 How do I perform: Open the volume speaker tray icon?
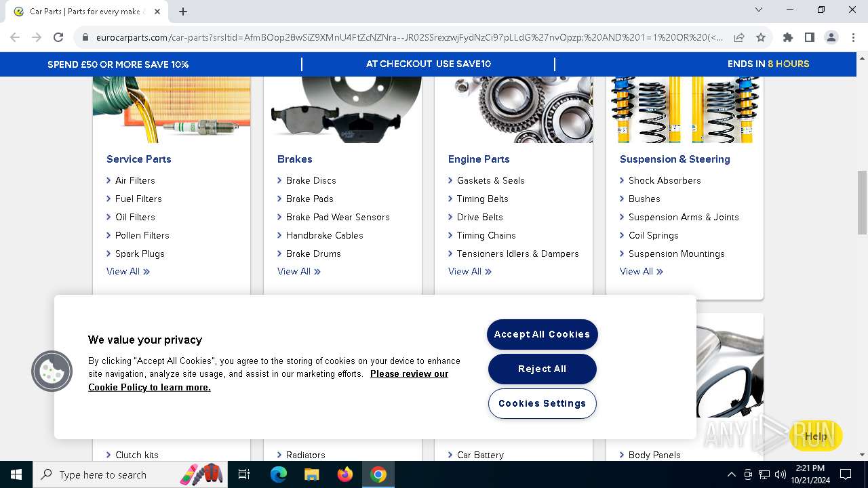pyautogui.click(x=781, y=474)
